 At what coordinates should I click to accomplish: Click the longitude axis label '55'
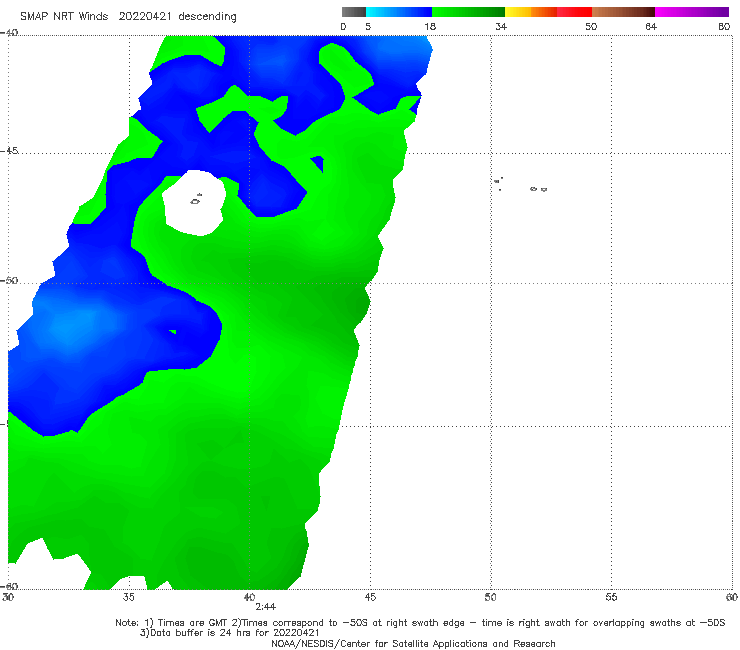click(611, 597)
